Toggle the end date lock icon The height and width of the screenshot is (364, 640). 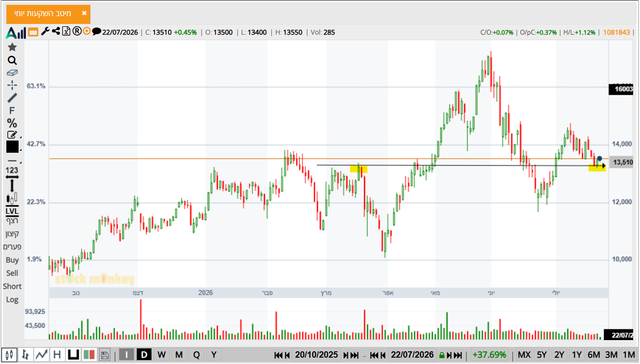click(x=442, y=355)
